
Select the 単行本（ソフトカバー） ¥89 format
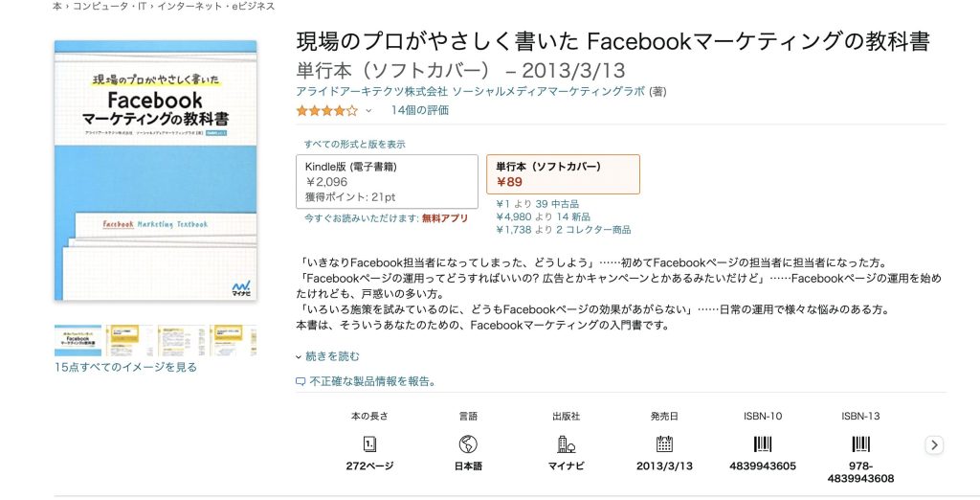point(563,174)
